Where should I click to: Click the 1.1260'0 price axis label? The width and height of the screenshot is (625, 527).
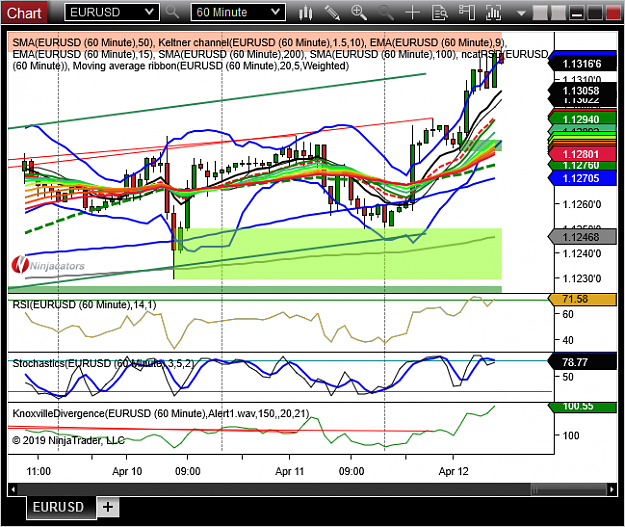coord(582,205)
